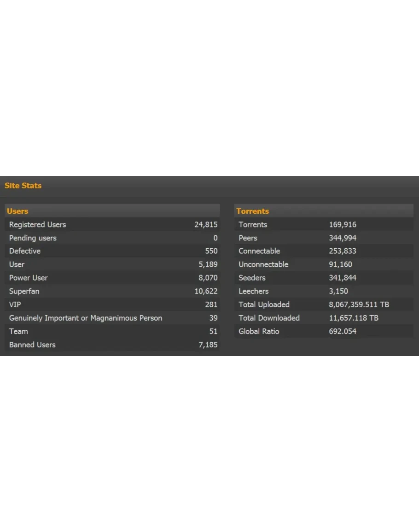
Task: Click the Peers label
Action: click(x=248, y=238)
